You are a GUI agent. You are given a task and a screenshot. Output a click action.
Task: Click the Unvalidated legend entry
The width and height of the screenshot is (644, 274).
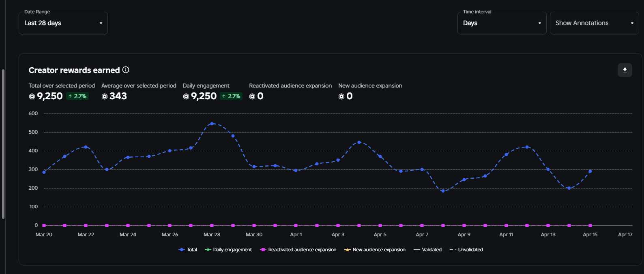466,250
